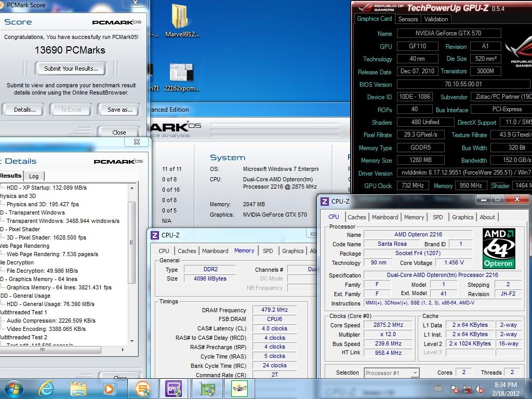Image resolution: width=532 pixels, height=399 pixels.
Task: Open Validation tab in GPU-Z
Action: tap(436, 19)
